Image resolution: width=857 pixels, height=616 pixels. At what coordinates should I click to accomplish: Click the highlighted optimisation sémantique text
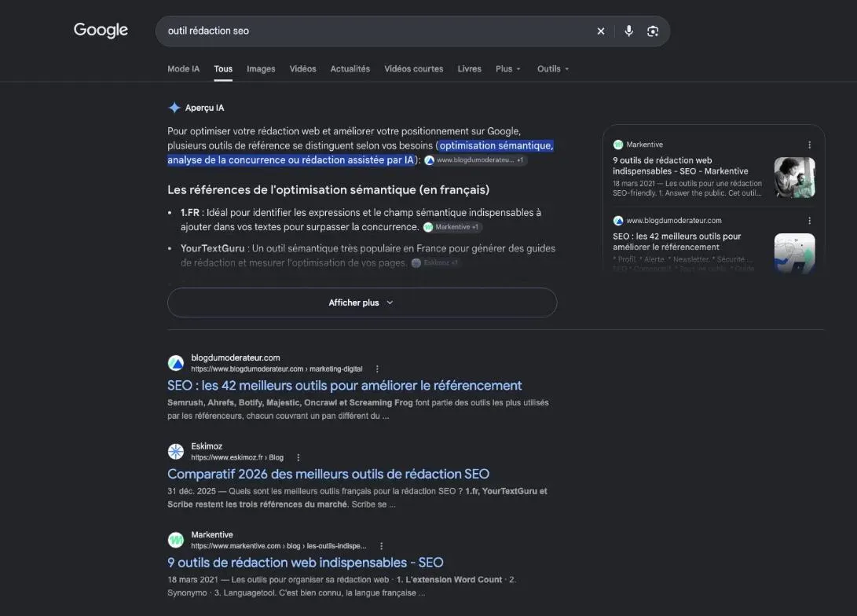(496, 145)
